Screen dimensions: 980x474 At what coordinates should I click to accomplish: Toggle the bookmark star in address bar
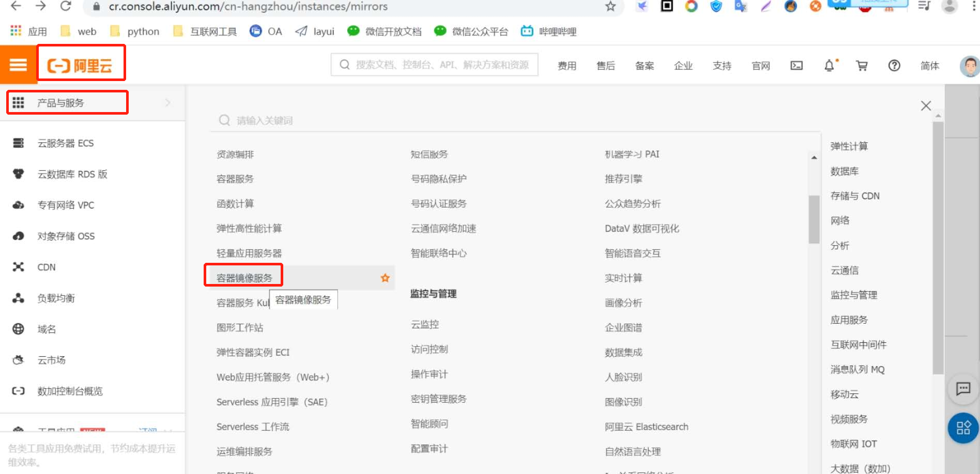click(x=610, y=7)
